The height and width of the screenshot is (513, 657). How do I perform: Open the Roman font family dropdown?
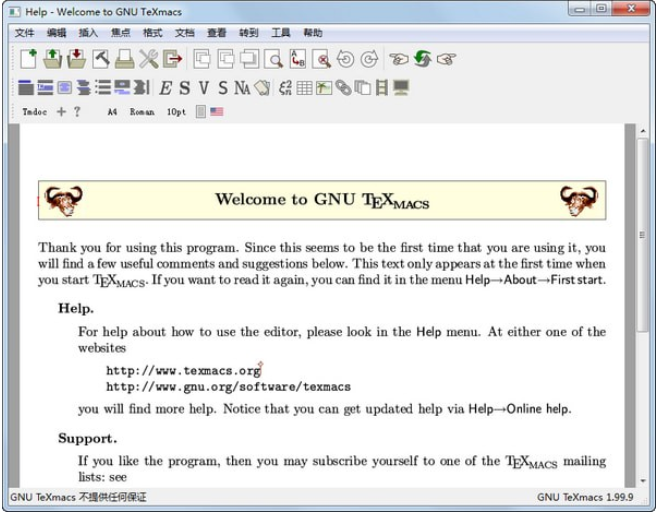point(142,112)
